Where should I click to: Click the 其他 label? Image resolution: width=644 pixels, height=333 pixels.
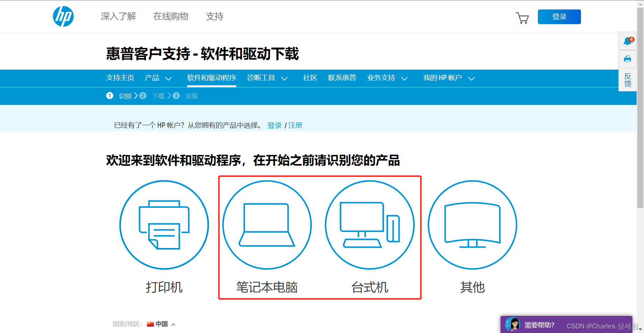[x=472, y=287]
